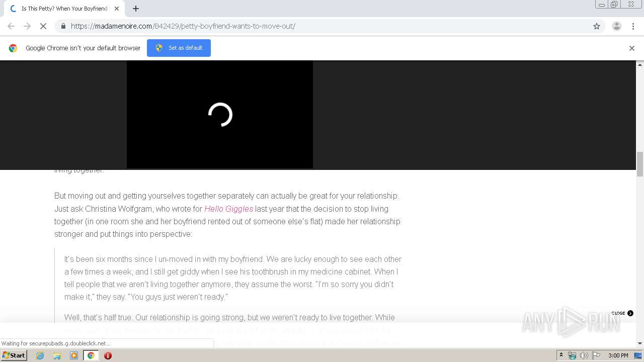The image size is (644, 362).
Task: Stop loading the page
Action: 43,26
